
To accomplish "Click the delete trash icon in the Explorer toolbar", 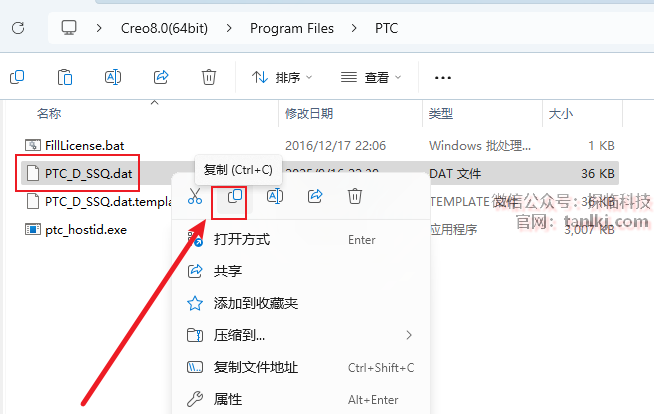I will tap(209, 77).
